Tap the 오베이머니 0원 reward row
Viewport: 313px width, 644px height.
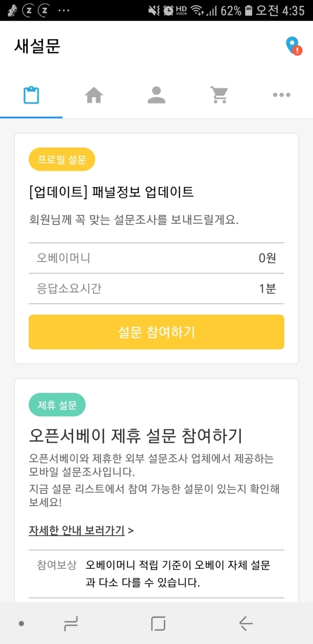click(x=156, y=258)
